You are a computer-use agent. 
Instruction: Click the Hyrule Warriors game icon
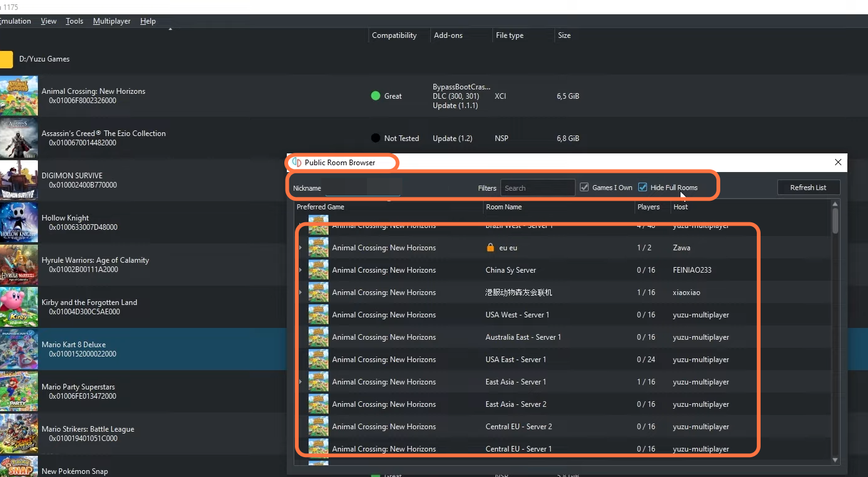(x=19, y=265)
